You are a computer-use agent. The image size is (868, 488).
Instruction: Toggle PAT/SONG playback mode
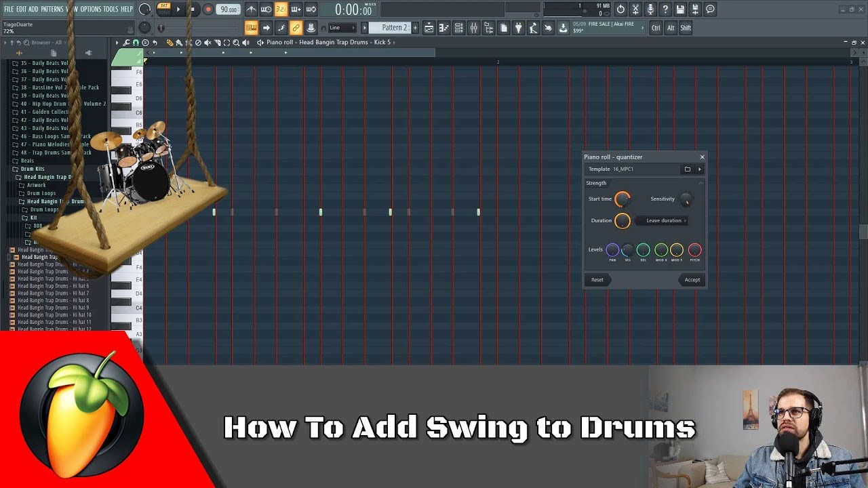(164, 9)
